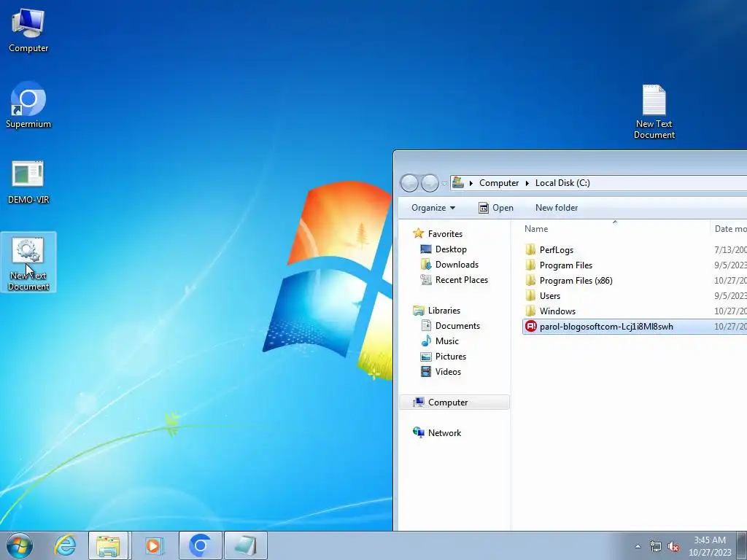
Task: Click the address bar computer icon
Action: click(x=458, y=183)
